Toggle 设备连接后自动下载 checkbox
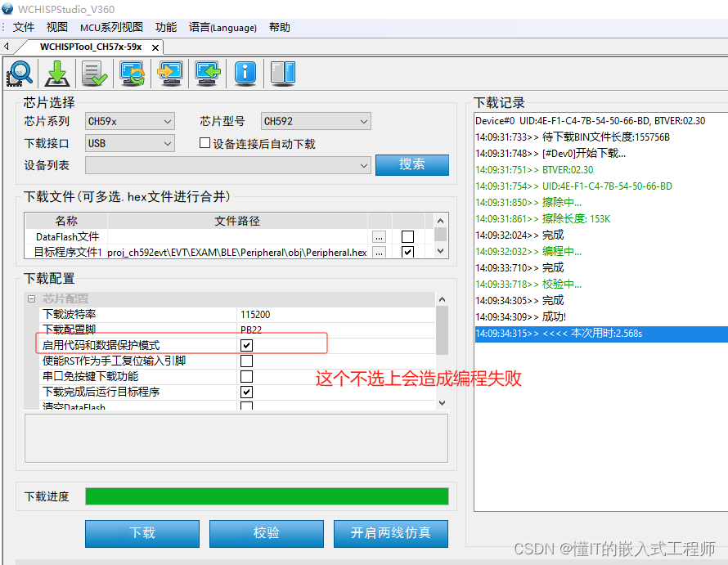This screenshot has width=728, height=565. (204, 143)
